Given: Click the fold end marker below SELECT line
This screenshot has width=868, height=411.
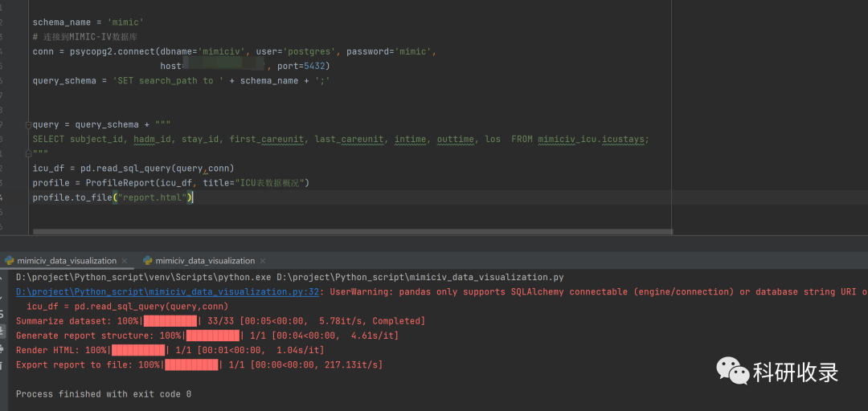Looking at the screenshot, I should tap(29, 154).
